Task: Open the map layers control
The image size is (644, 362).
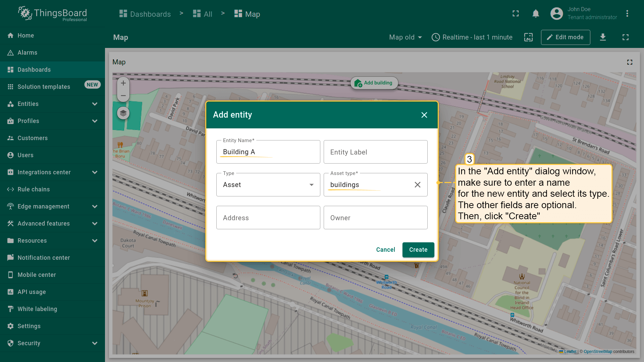Action: coord(123,113)
